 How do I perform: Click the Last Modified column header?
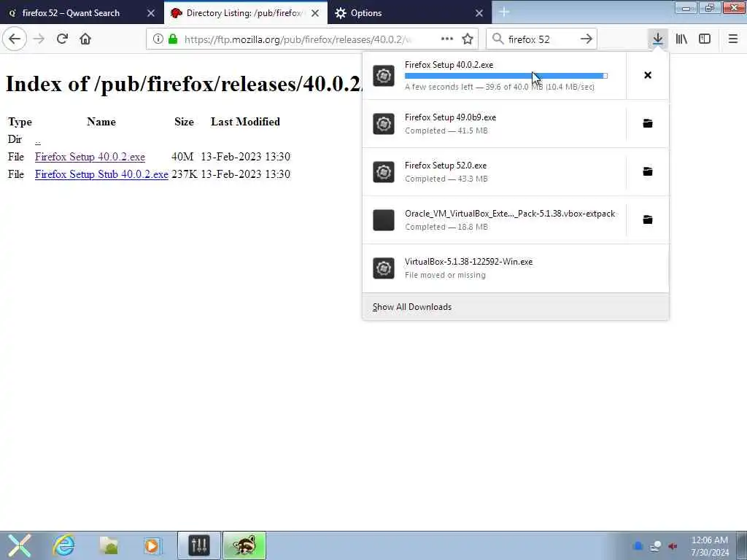tap(245, 122)
